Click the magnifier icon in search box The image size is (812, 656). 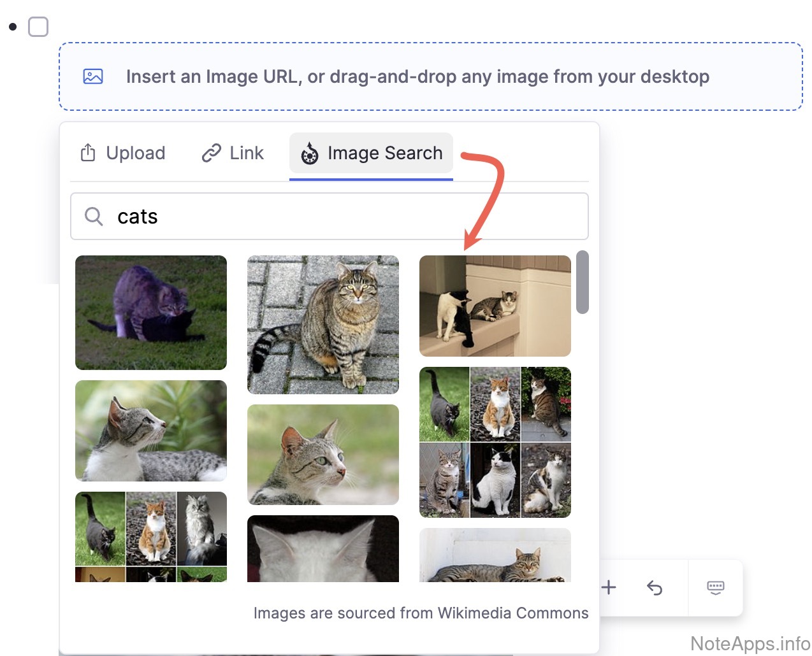click(94, 217)
